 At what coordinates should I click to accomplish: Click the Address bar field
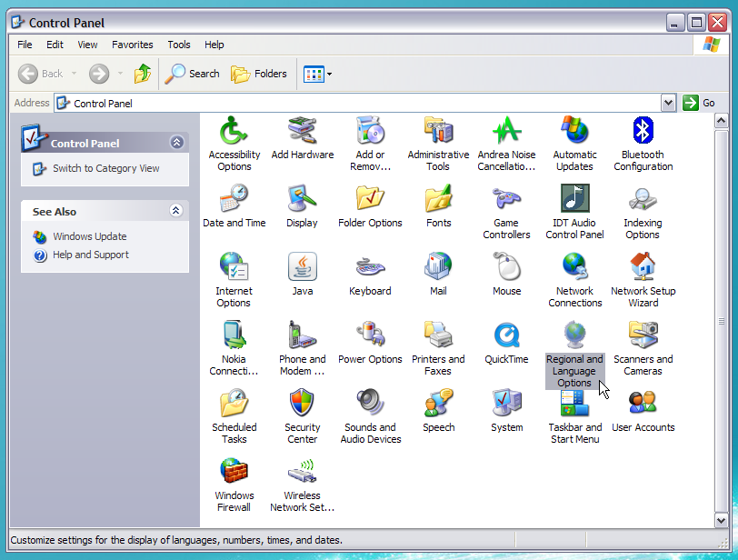click(x=358, y=103)
